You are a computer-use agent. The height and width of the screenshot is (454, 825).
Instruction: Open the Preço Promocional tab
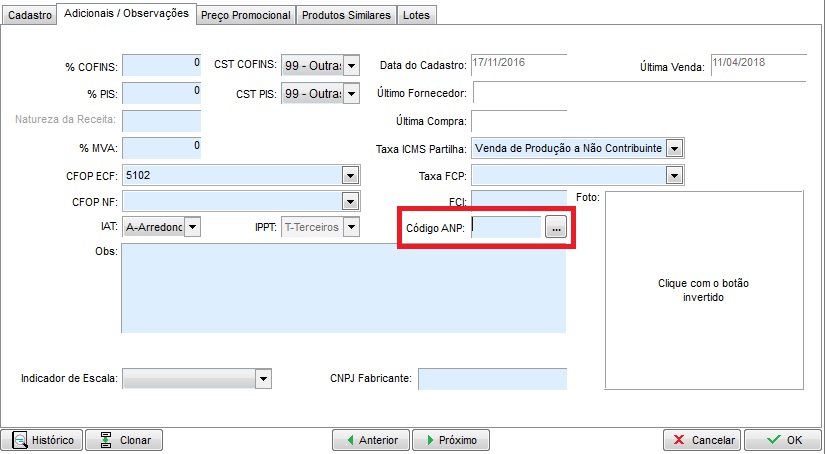pos(245,16)
